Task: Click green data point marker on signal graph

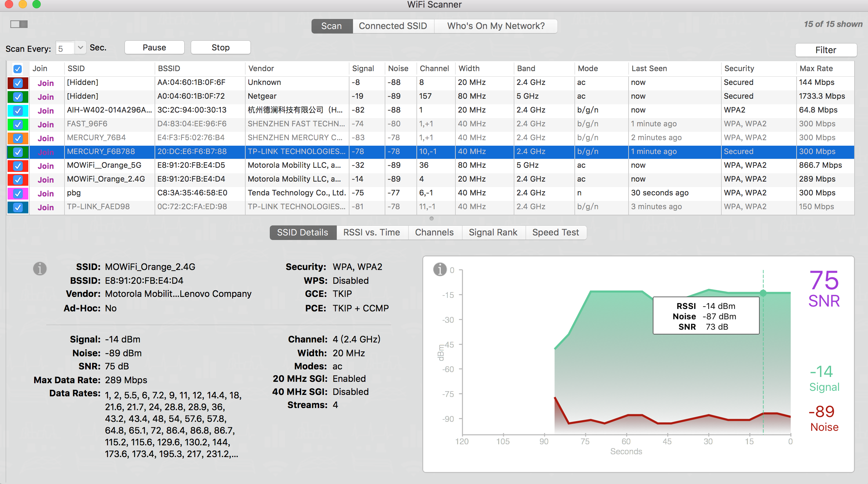Action: (x=763, y=293)
